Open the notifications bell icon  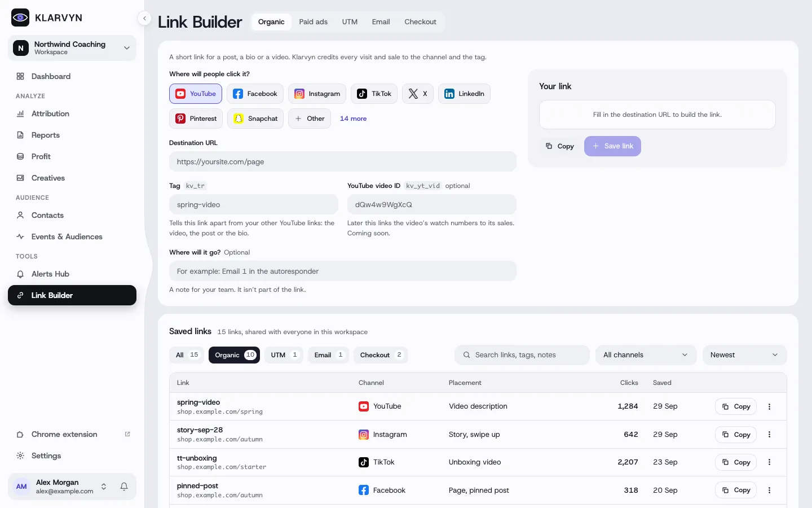click(124, 487)
